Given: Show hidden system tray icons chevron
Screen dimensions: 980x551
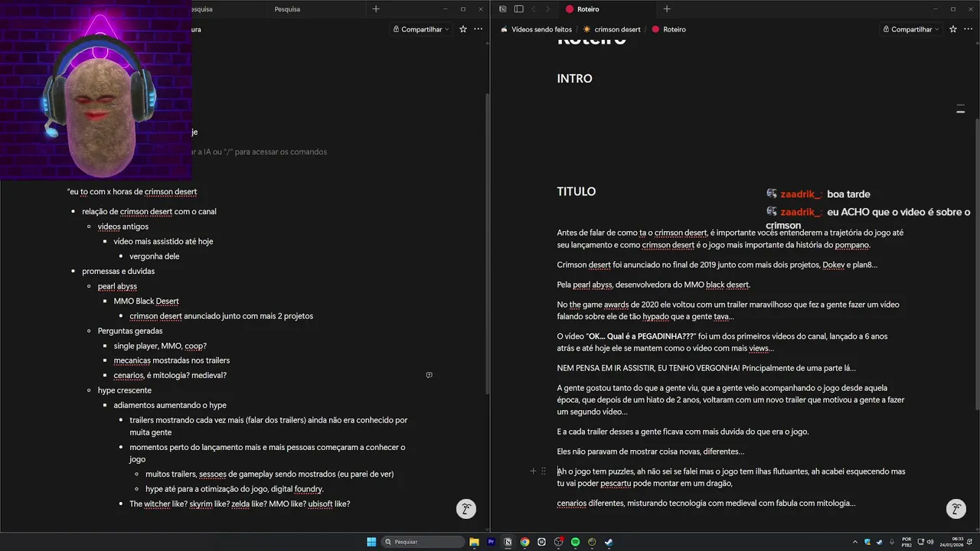Looking at the screenshot, I should (x=855, y=542).
